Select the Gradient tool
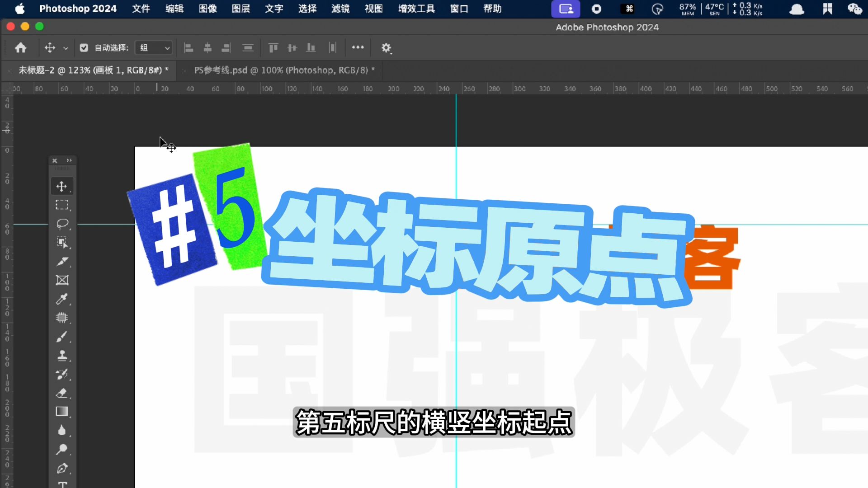868x488 pixels. [x=62, y=412]
